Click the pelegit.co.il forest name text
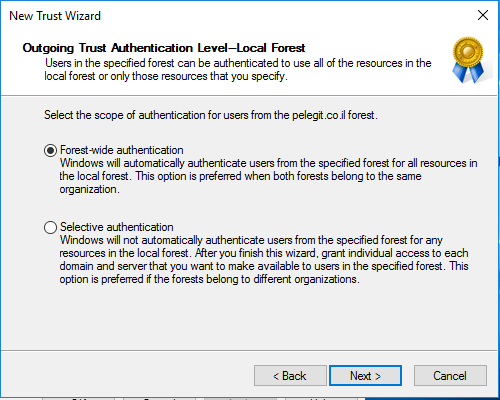The image size is (500, 400). click(319, 115)
